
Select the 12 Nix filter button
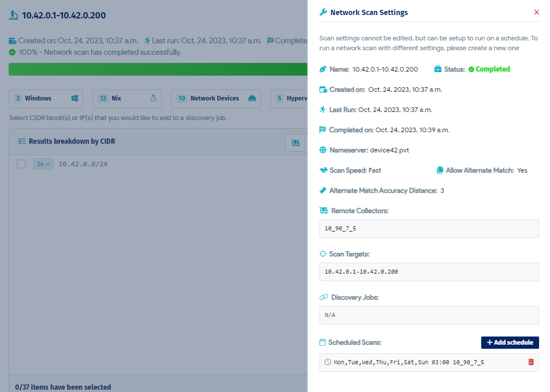tap(127, 99)
